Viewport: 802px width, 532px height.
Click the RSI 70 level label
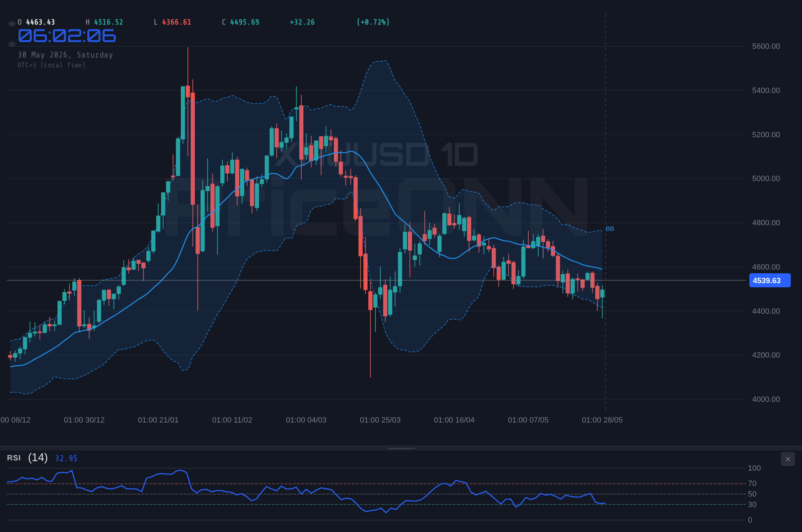(x=752, y=484)
